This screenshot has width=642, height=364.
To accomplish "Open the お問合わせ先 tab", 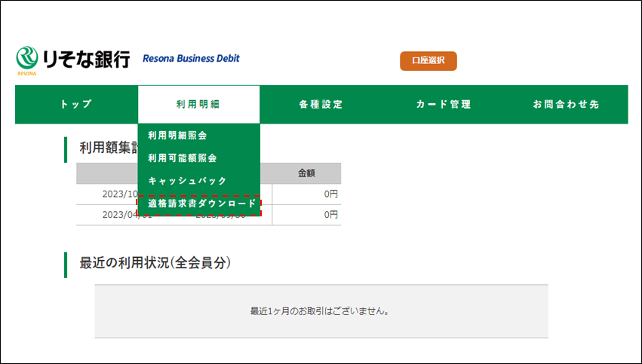I will point(567,104).
